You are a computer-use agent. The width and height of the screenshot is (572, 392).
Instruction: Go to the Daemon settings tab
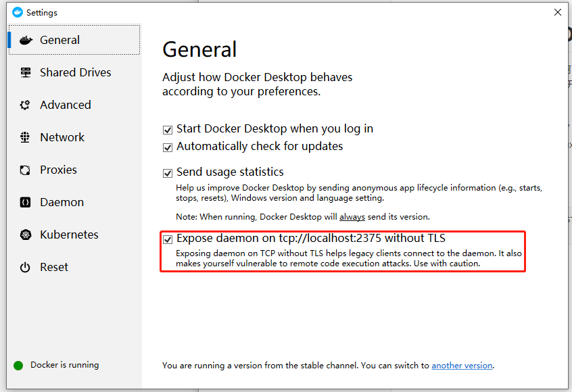62,202
